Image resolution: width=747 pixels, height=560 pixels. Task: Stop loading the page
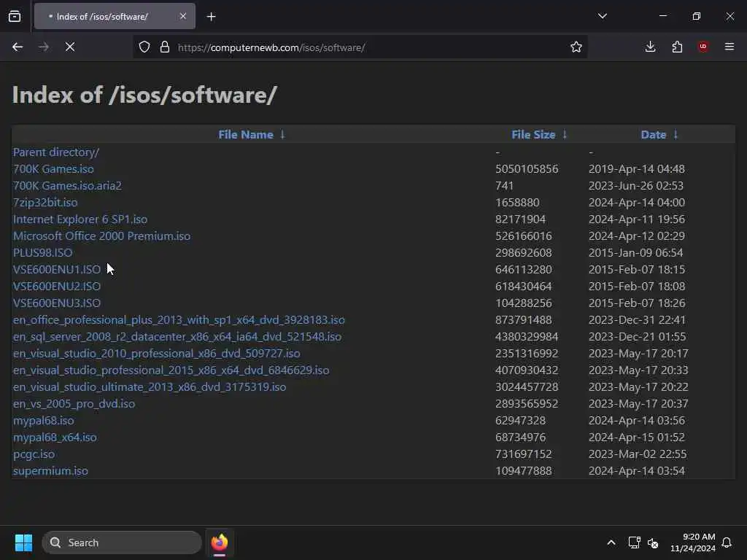(x=70, y=47)
